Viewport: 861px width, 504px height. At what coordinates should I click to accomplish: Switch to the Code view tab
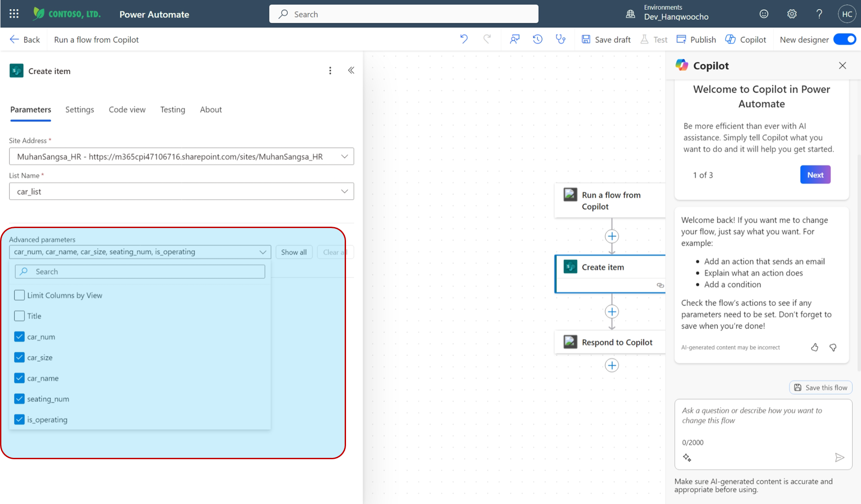pyautogui.click(x=127, y=109)
